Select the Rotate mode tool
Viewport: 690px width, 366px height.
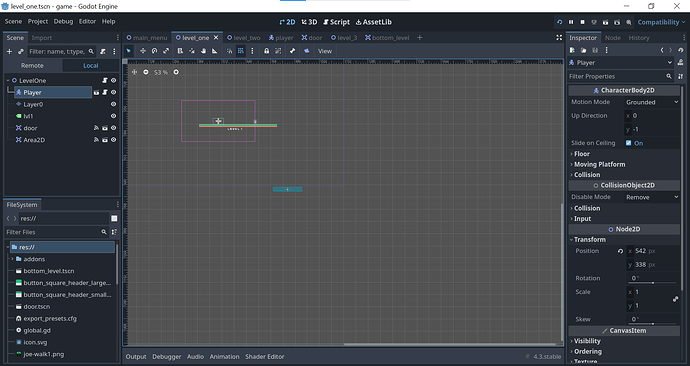click(x=154, y=51)
